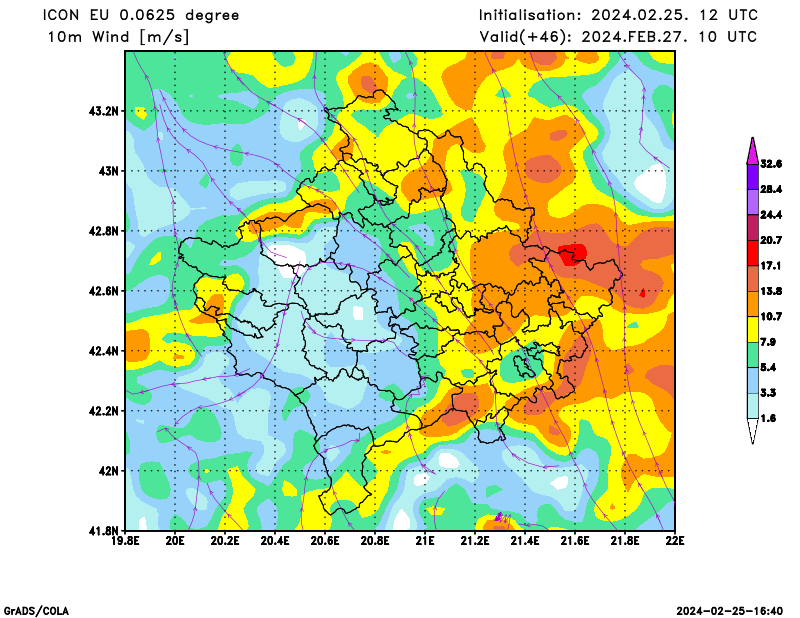Click the 42.6N latitude label
Viewport: 800px width, 618px height.
pyautogui.click(x=104, y=291)
